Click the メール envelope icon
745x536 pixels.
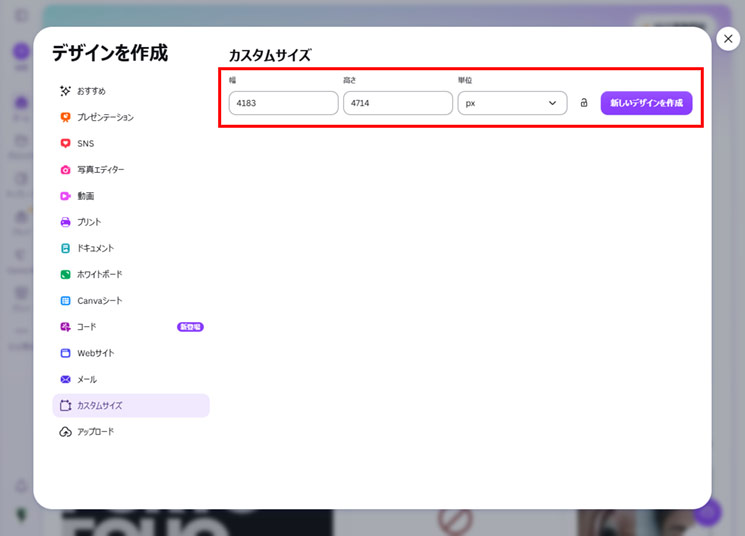click(x=66, y=379)
